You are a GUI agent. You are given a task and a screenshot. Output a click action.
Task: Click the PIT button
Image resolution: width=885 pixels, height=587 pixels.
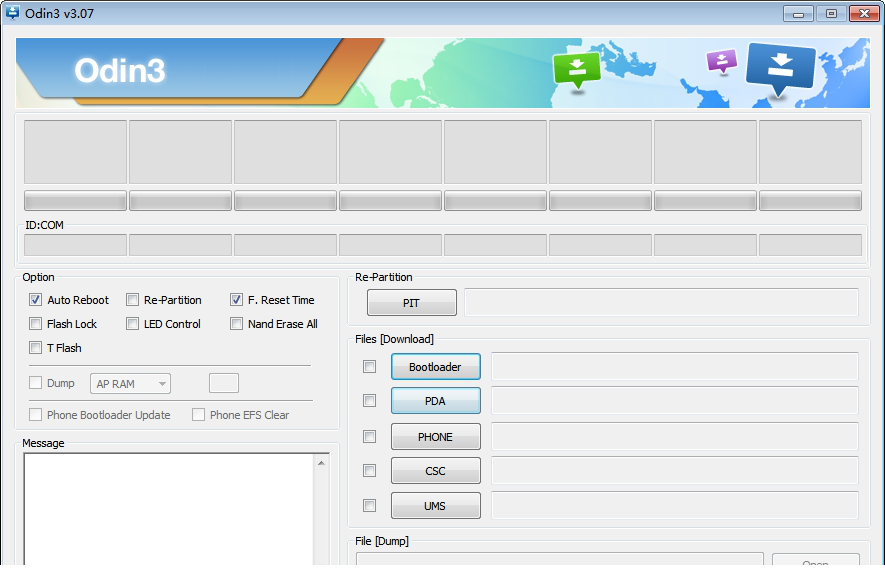[411, 303]
